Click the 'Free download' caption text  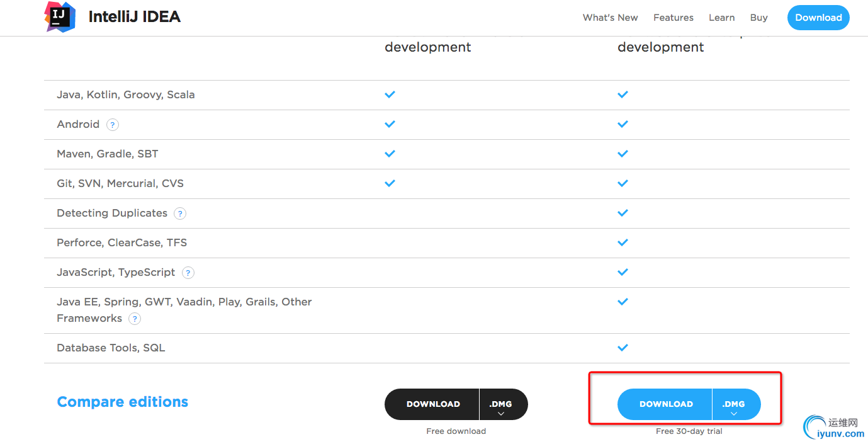pos(456,431)
